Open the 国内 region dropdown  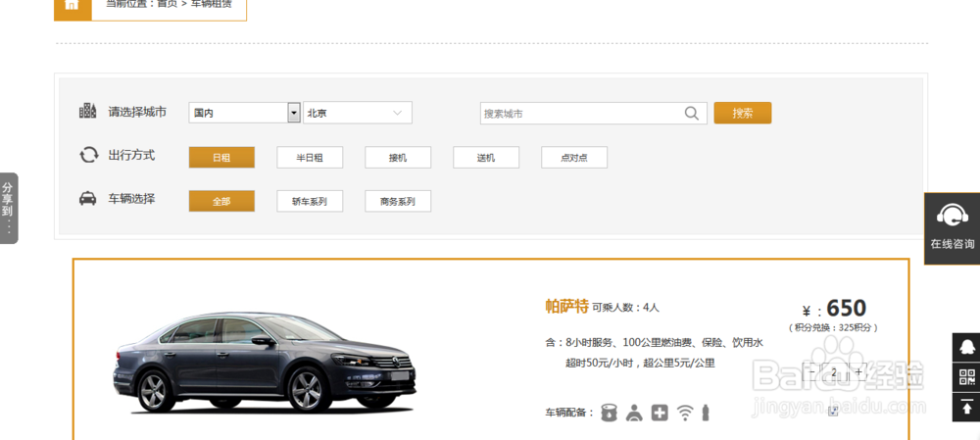click(244, 113)
